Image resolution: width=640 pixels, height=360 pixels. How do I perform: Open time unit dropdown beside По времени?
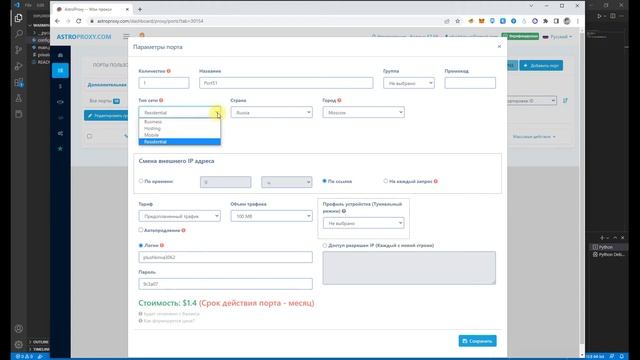click(287, 182)
